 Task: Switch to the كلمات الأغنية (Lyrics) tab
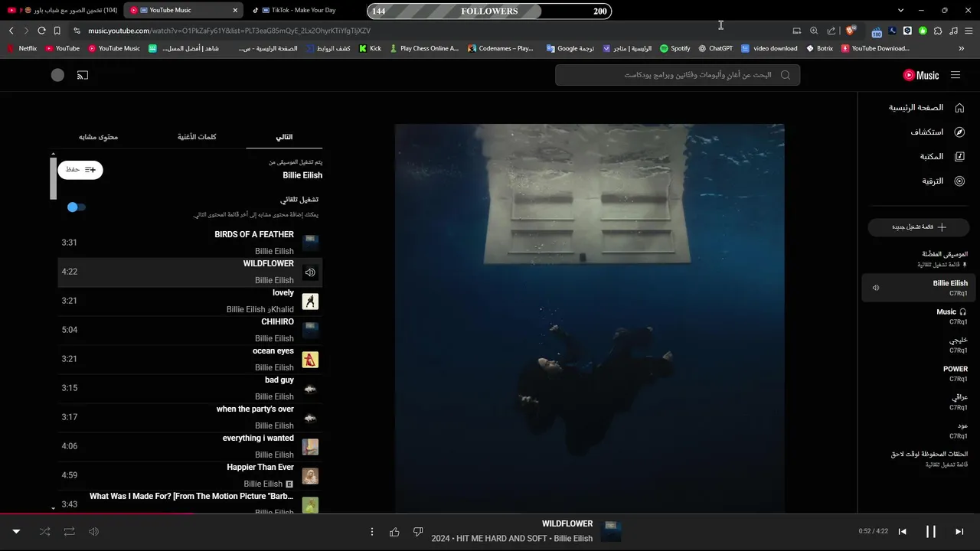point(197,137)
